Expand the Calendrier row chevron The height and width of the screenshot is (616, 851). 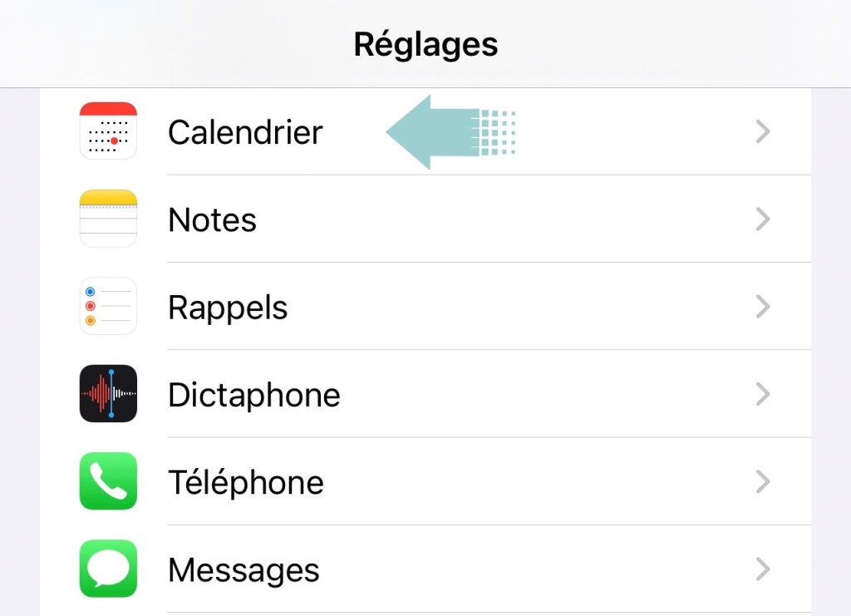[x=763, y=131]
